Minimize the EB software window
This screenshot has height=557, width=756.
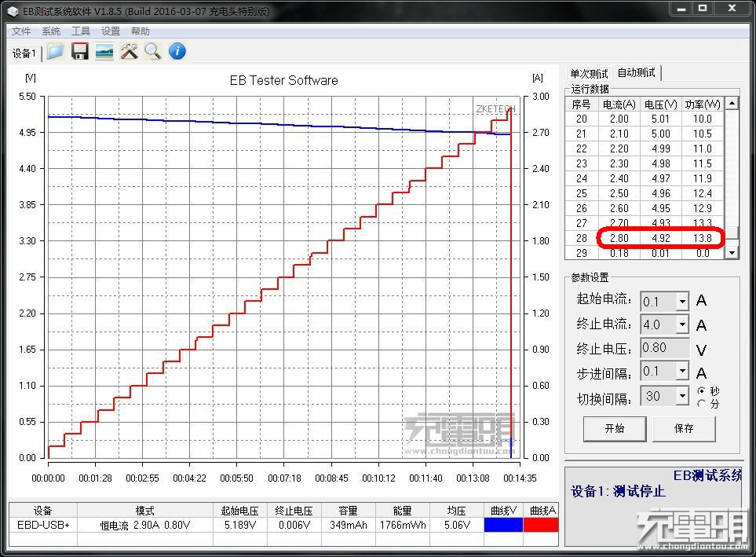point(681,8)
